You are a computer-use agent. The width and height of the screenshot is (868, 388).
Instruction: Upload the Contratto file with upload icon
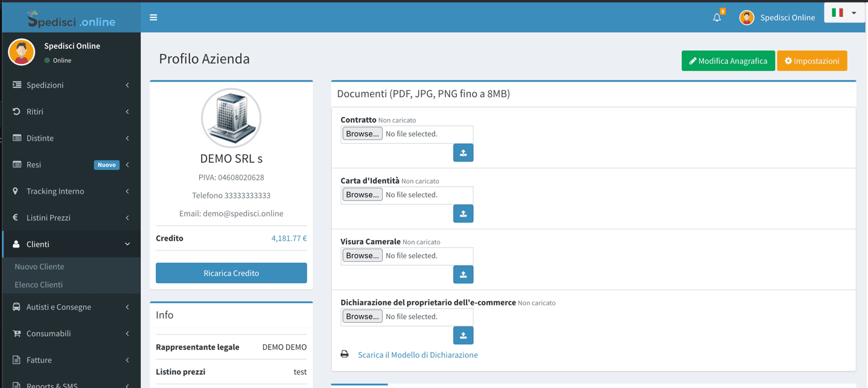point(463,153)
